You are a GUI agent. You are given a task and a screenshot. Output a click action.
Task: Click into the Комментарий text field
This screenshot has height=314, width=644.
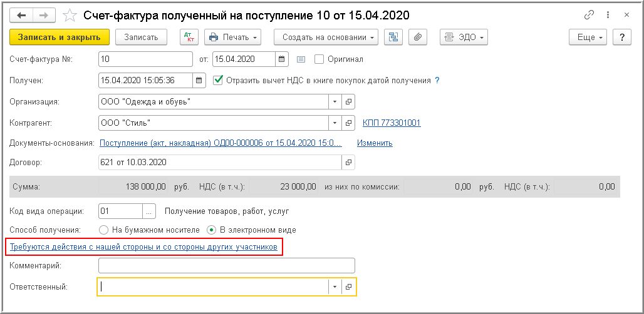point(227,266)
